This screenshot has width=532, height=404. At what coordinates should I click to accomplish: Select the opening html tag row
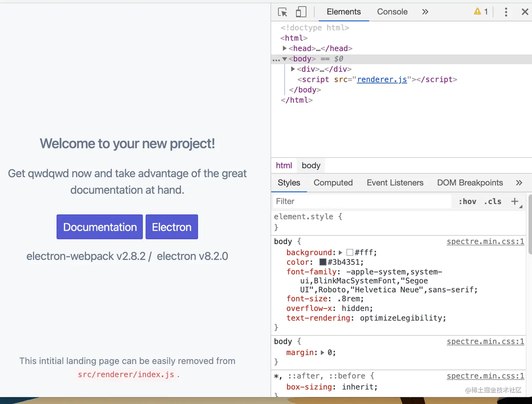pos(294,38)
